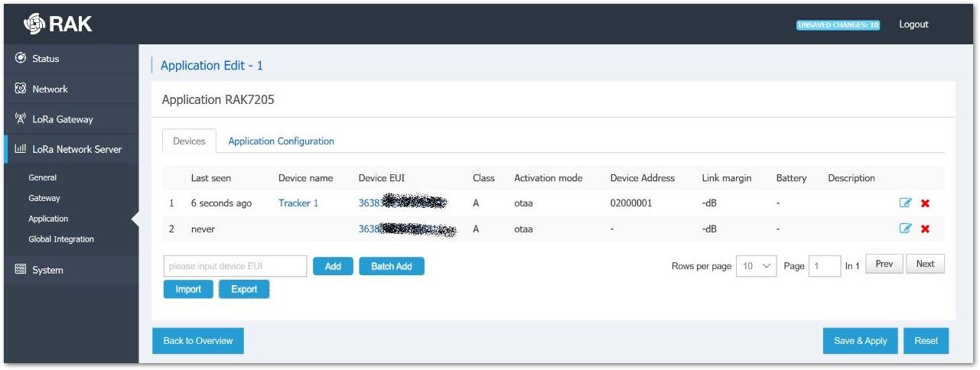Click the Network sidebar icon
The width and height of the screenshot is (980, 370).
[x=21, y=89]
